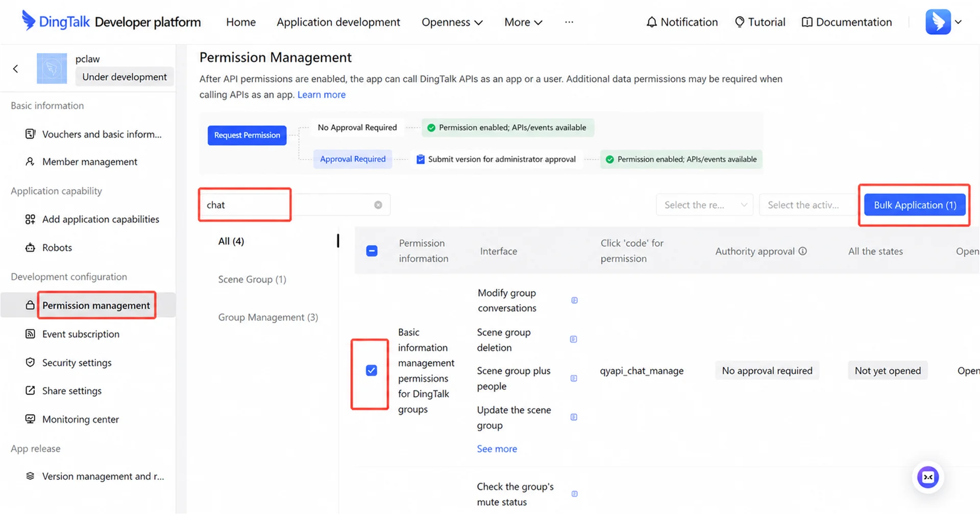Click the pclaw app thumbnail
This screenshot has height=514, width=980.
click(52, 68)
